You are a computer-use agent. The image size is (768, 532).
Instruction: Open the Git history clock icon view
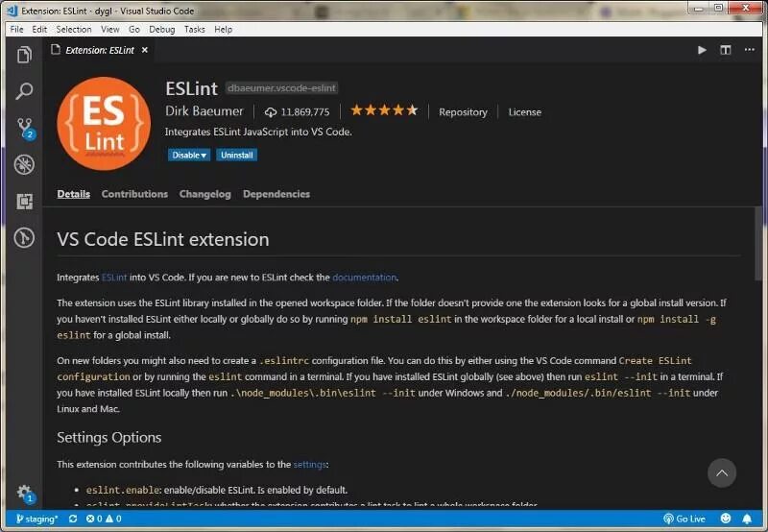point(24,237)
